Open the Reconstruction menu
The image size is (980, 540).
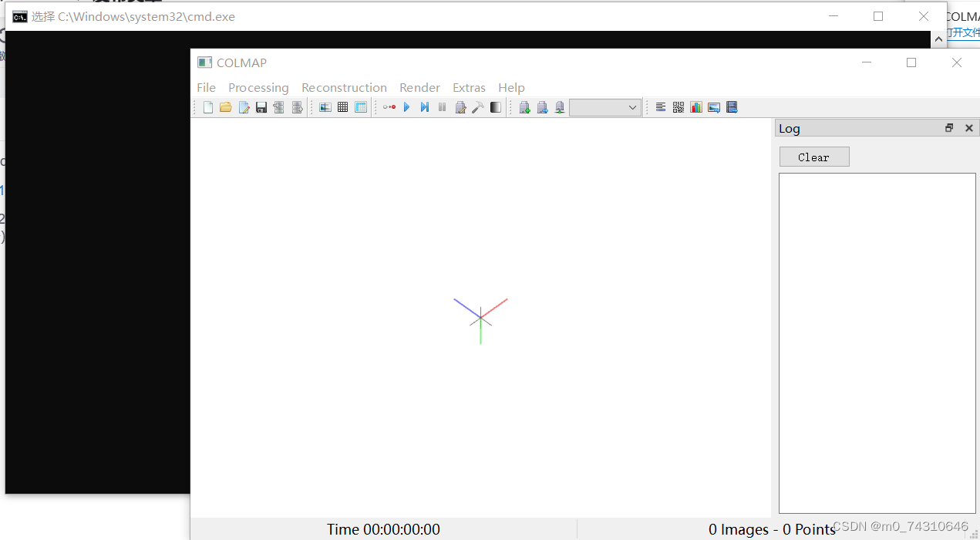pos(344,87)
